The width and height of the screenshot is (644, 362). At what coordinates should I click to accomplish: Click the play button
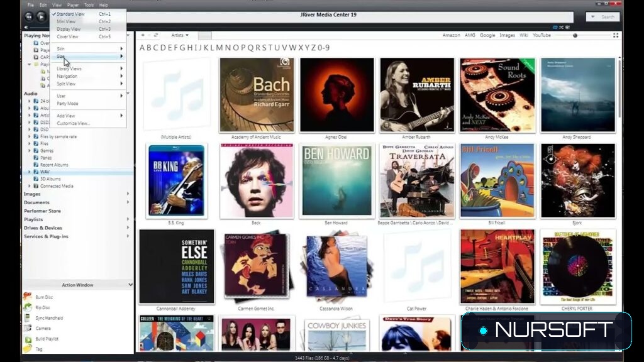(x=41, y=16)
